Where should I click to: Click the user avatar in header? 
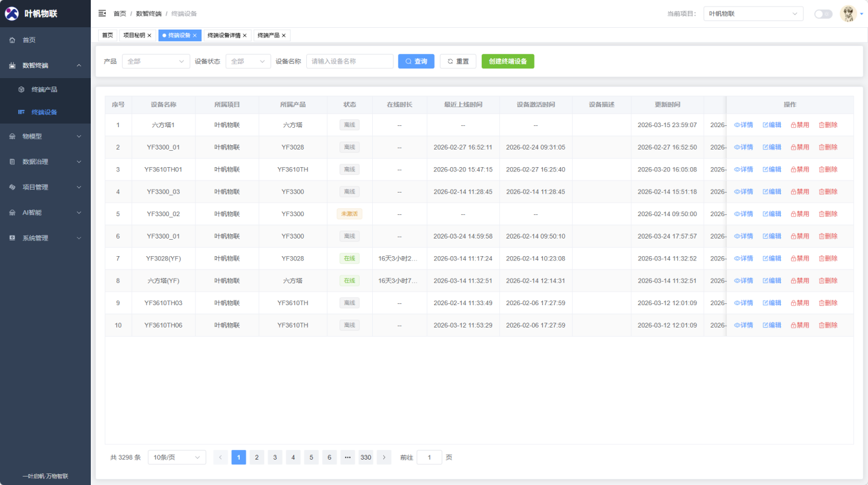tap(848, 14)
